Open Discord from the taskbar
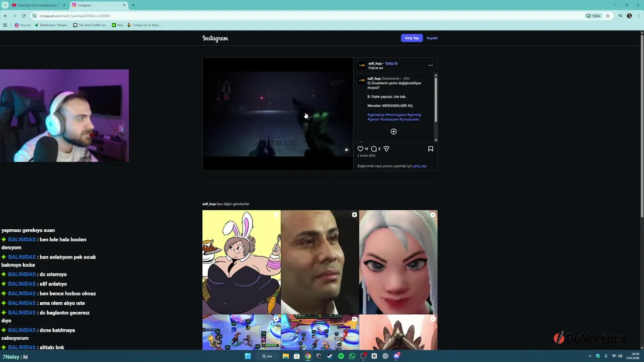 coord(396,356)
